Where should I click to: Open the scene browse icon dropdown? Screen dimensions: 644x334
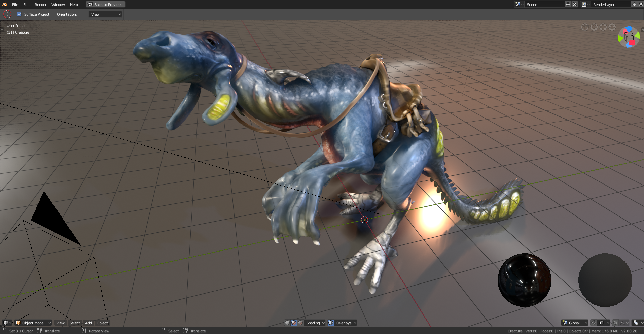(519, 4)
